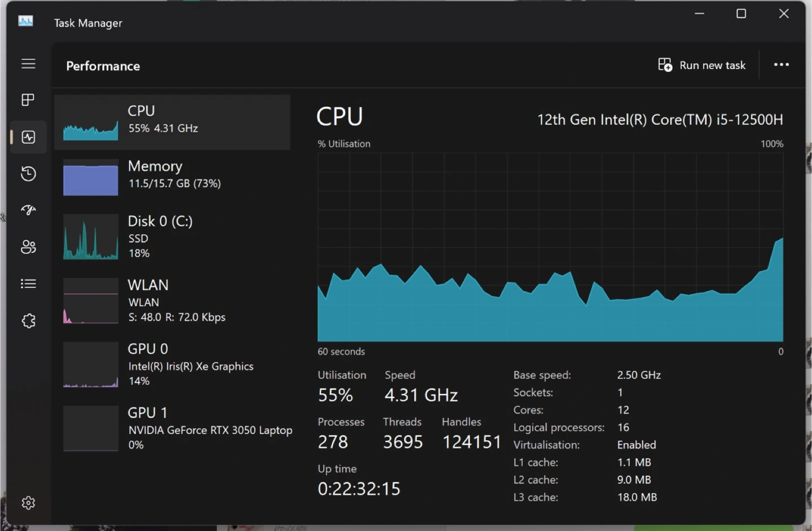Click the 3695 threads count

click(x=403, y=442)
